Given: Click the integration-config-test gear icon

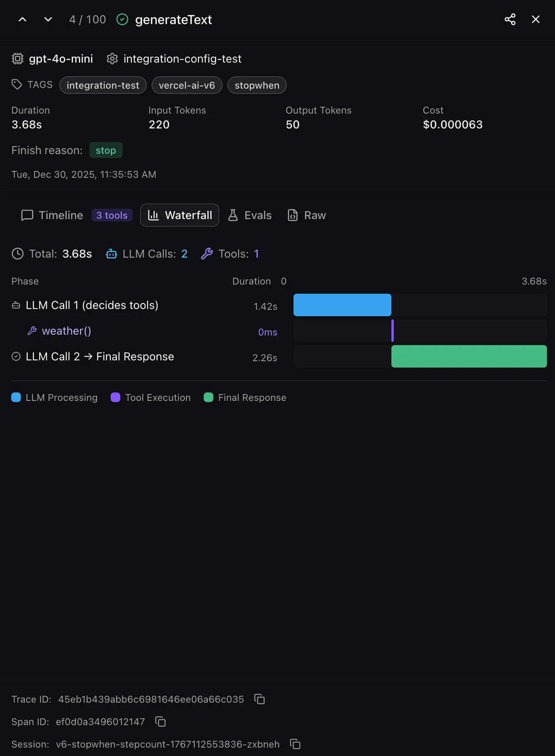Looking at the screenshot, I should tap(112, 59).
